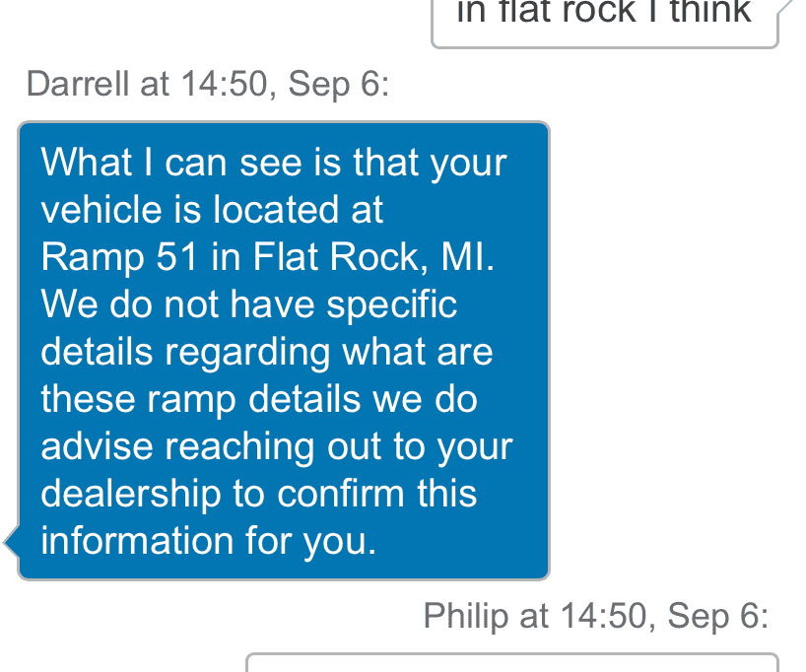Screen dimensions: 806x672
Task: Click the "Ramp 51" text in the message
Action: click(108, 257)
